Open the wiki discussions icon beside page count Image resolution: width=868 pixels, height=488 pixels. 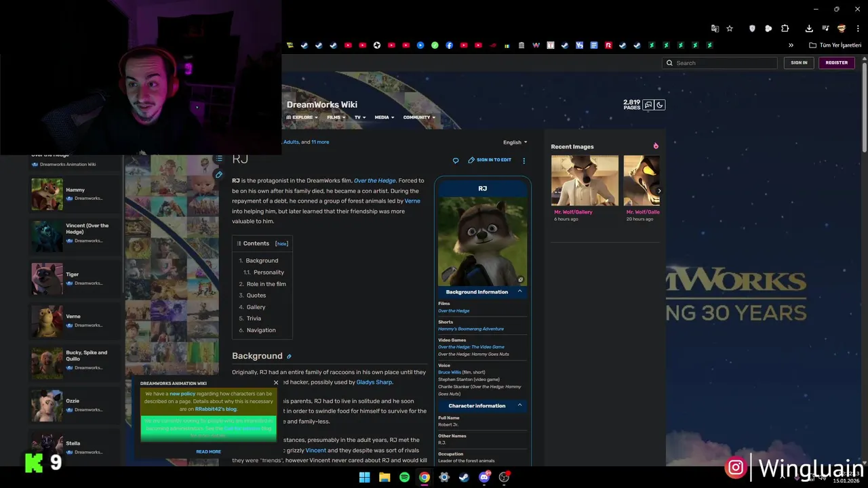(x=648, y=105)
